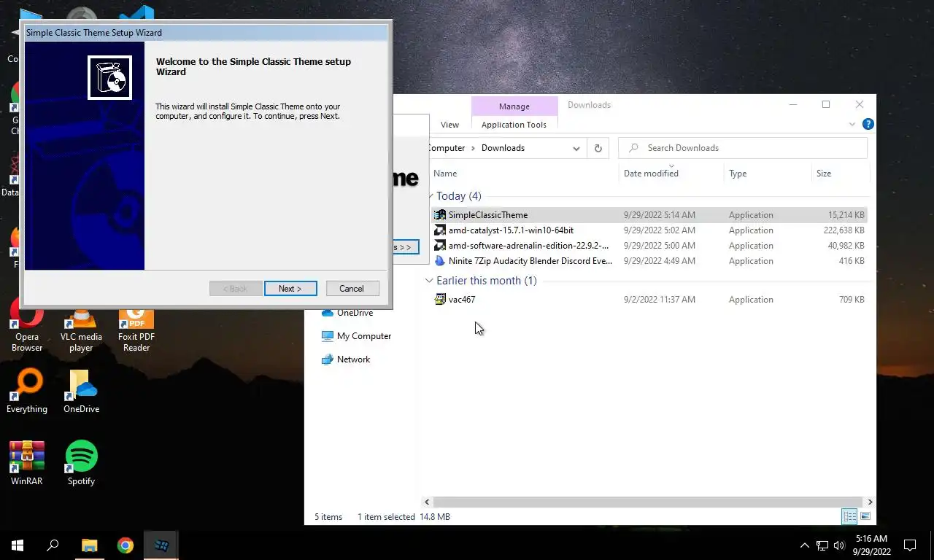Focus the Search Downloads field
The image size is (934, 560).
click(x=743, y=148)
